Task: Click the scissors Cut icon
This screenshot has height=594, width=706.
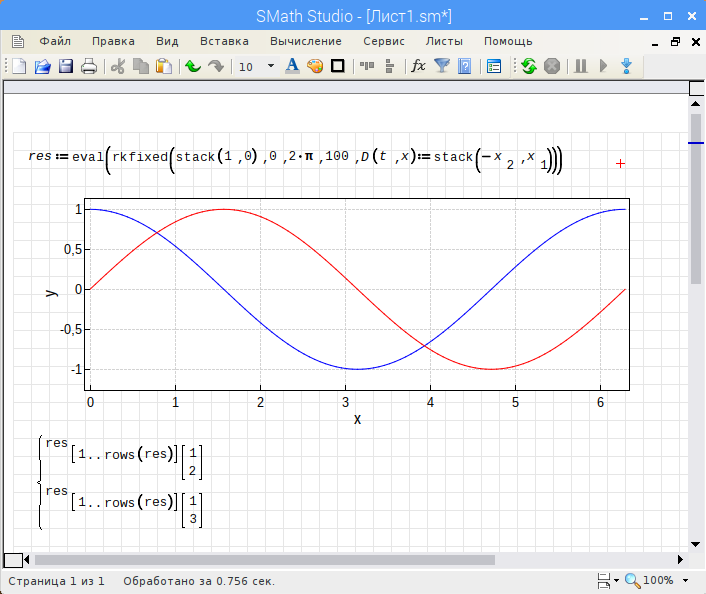Action: tap(118, 66)
